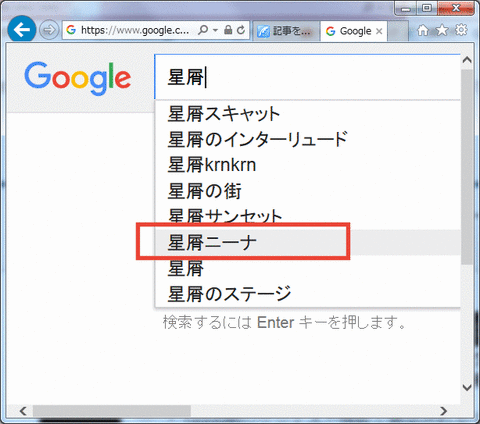Click the horizontal scrollbar left arrow
Screen dimensions: 480x424
[x=23, y=411]
